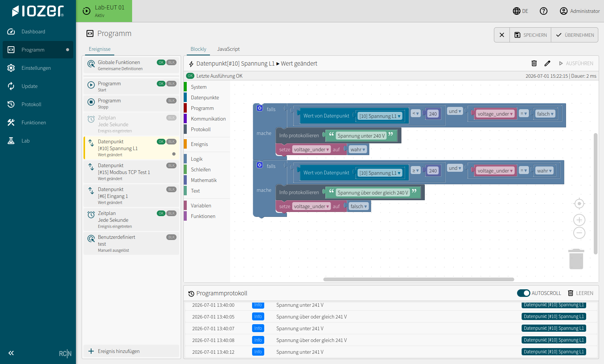
Task: Open Kommunikation toolbox category
Action: [207, 119]
